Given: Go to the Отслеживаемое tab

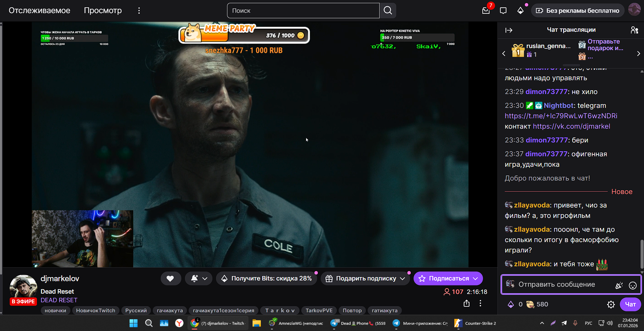Looking at the screenshot, I should pyautogui.click(x=39, y=10).
